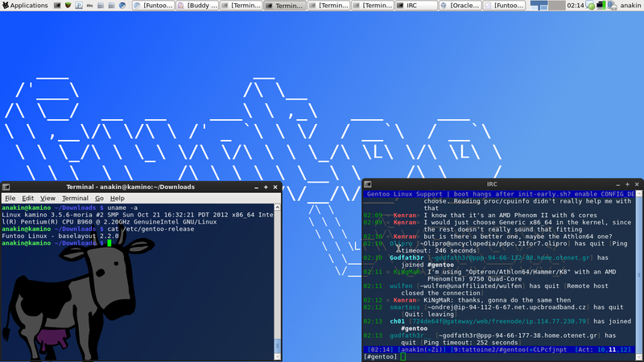The image size is (644, 362).
Task: Click the 02:14 panel clock
Action: pyautogui.click(x=575, y=6)
